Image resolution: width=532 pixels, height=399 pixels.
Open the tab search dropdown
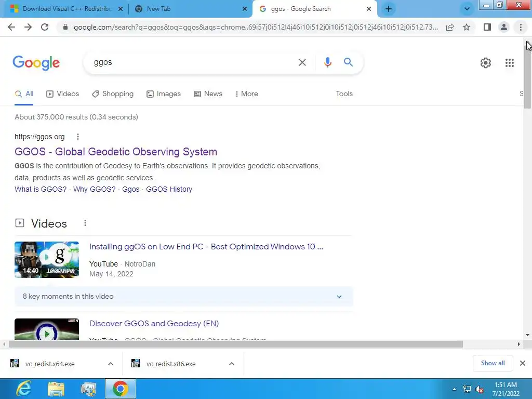coord(467,9)
